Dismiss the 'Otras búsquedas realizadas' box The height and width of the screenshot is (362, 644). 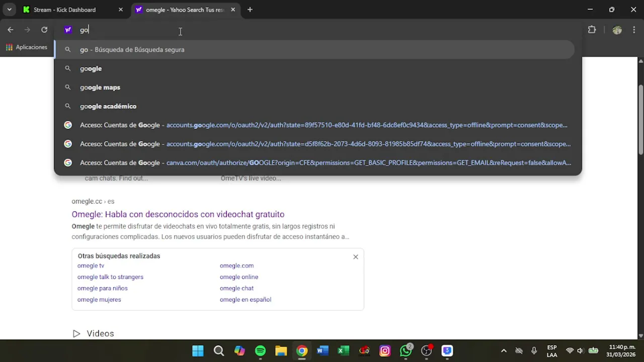tap(356, 257)
